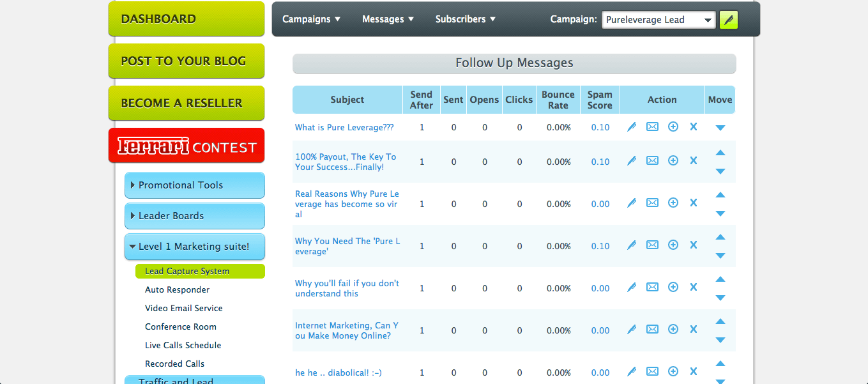Open the 'What is Pure Leverage???' subject link

(344, 127)
